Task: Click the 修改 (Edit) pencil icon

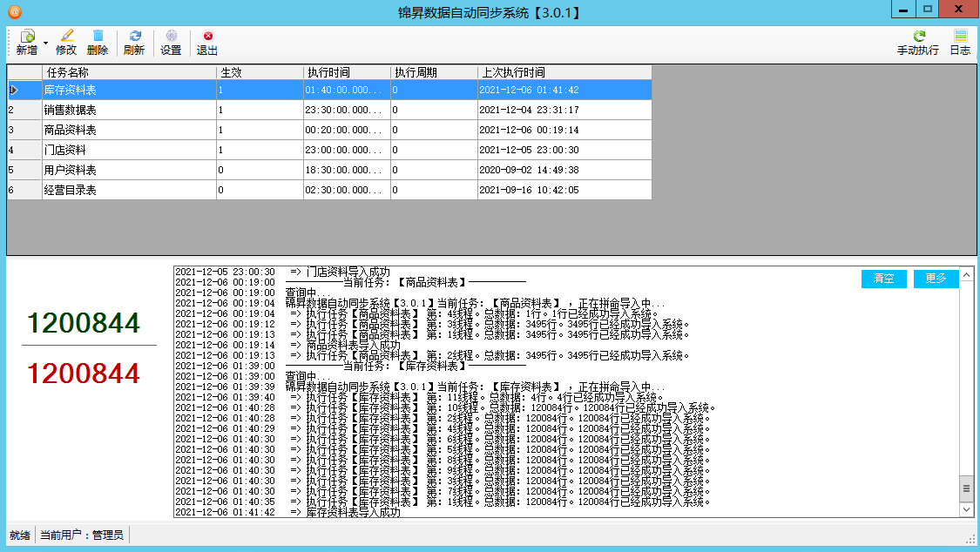Action: 66,37
